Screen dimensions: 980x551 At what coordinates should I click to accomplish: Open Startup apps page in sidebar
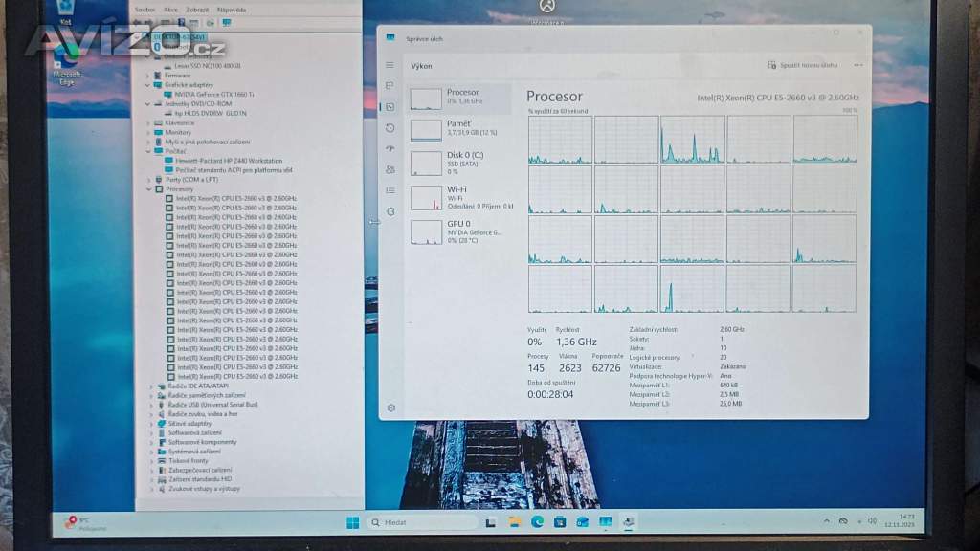[390, 149]
